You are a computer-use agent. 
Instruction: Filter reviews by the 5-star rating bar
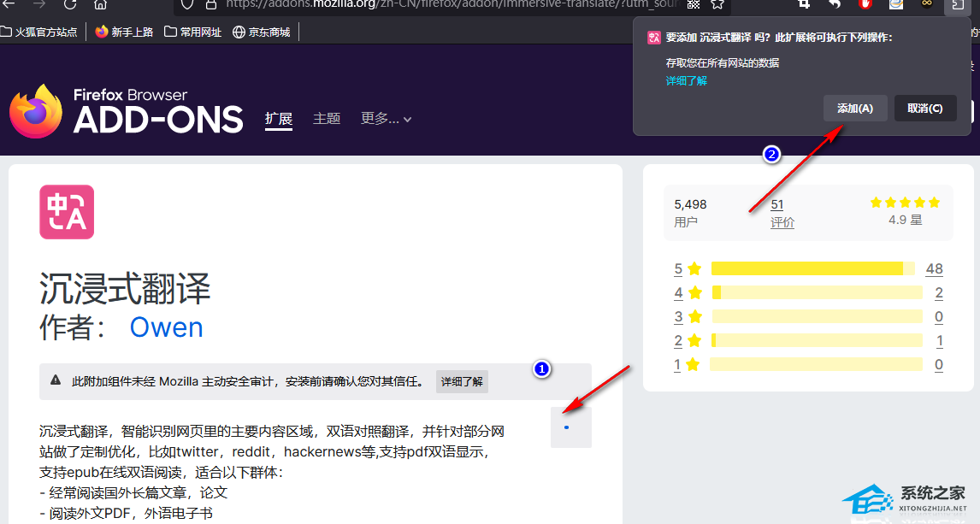coord(806,268)
